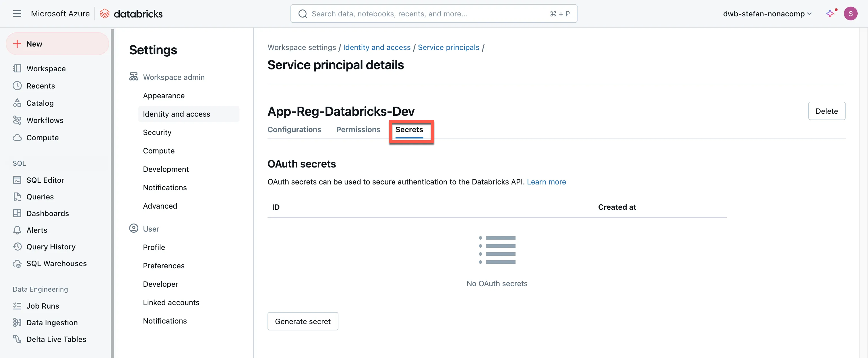Open the hamburger navigation menu
This screenshot has height=358, width=868.
pos(17,14)
